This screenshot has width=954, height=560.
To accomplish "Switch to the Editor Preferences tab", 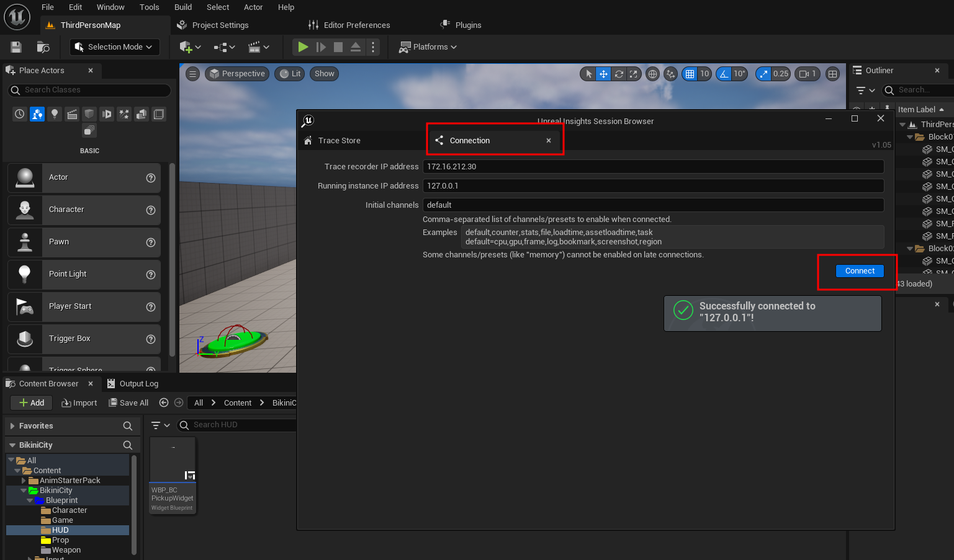I will coord(349,25).
